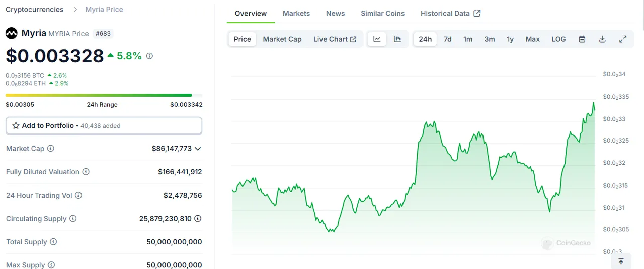Click the Myria coin logo icon
Screen dimensions: 644x269
12,33
